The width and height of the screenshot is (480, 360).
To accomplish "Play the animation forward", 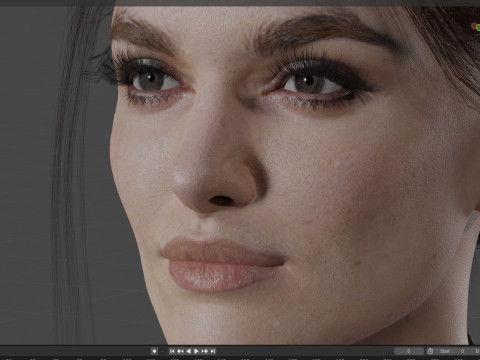I will point(196,351).
